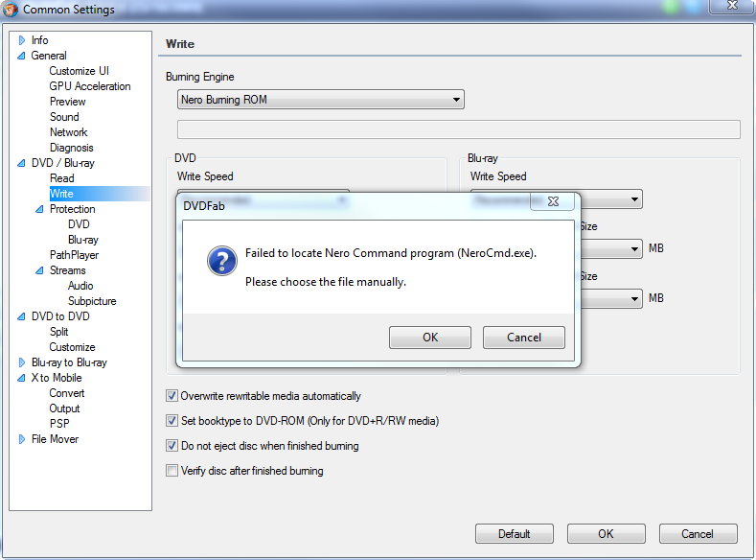Click OK in Common Settings window
This screenshot has height=560, width=756.
(607, 534)
